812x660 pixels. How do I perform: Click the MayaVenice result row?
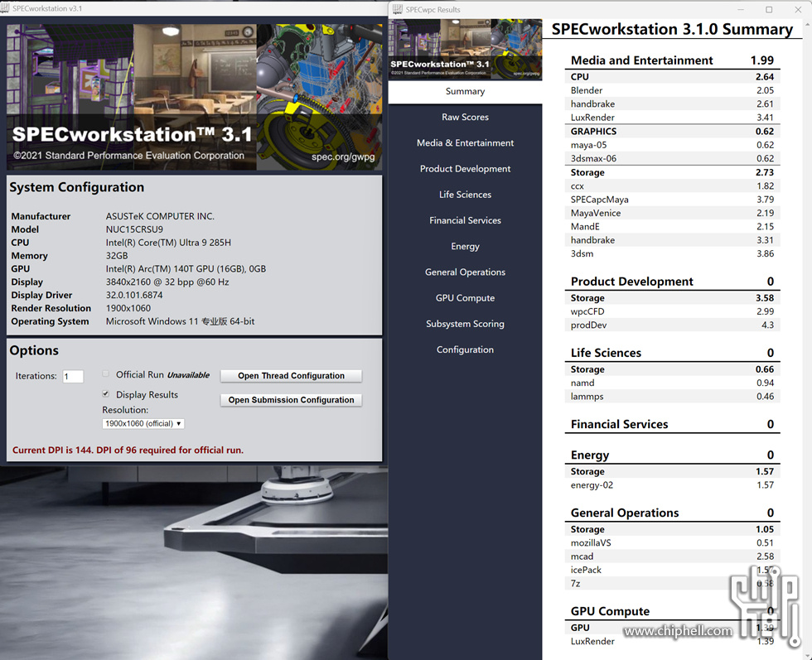click(x=672, y=213)
